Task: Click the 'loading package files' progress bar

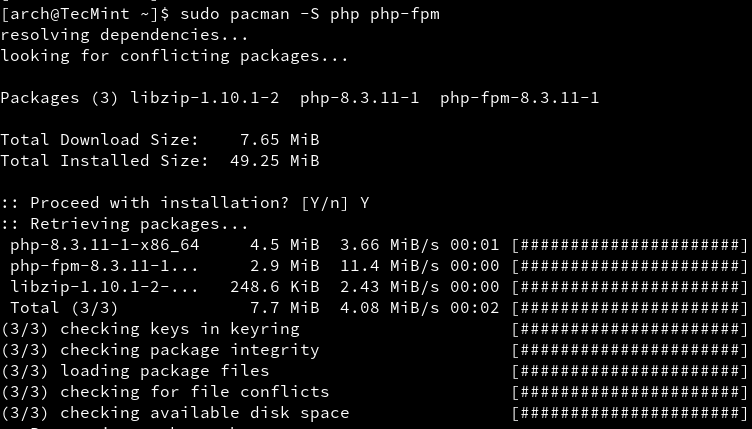Action: [x=629, y=371]
